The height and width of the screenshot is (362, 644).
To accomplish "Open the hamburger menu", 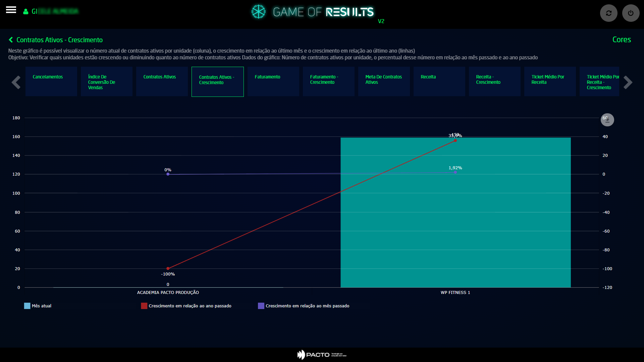I will [x=11, y=10].
